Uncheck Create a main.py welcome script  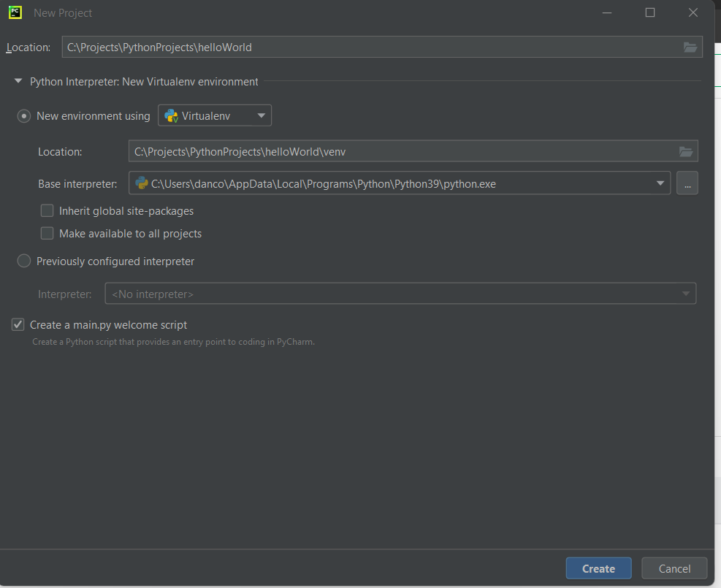18,324
